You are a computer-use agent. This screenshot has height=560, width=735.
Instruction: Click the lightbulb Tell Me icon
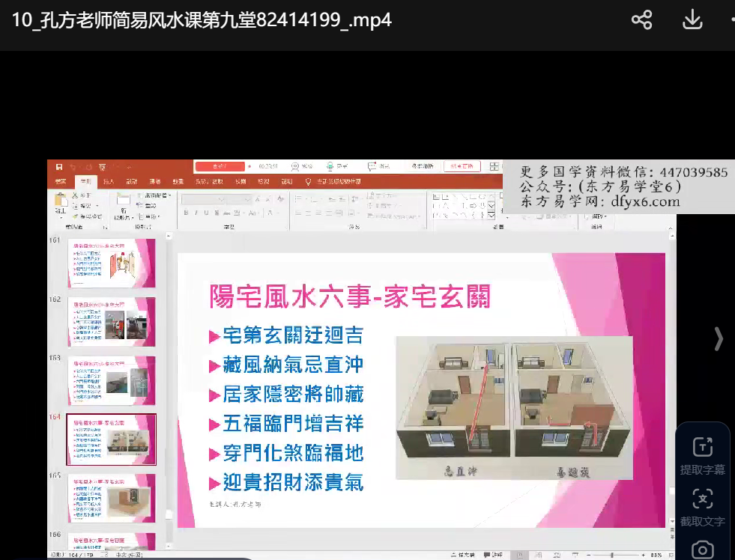coord(308,181)
